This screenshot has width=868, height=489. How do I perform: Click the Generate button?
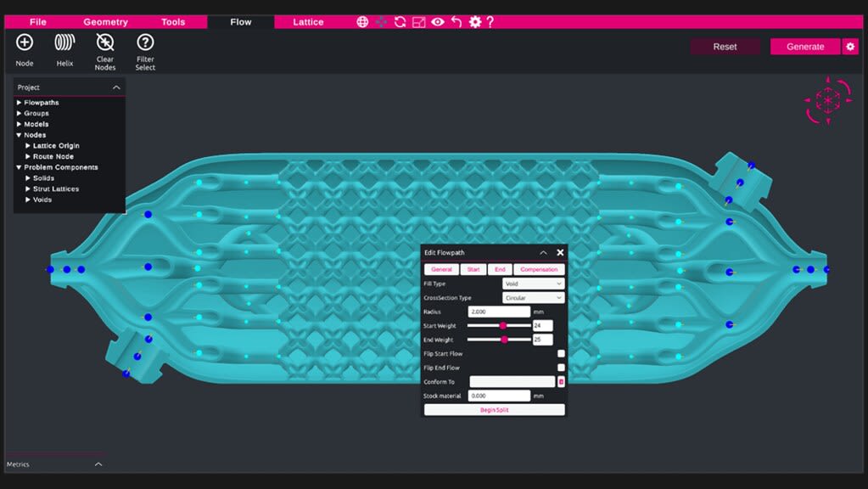pyautogui.click(x=805, y=47)
